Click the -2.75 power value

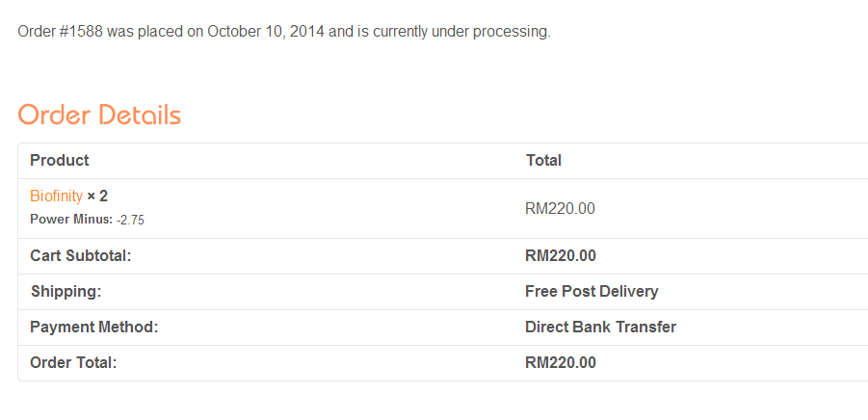[x=131, y=221]
